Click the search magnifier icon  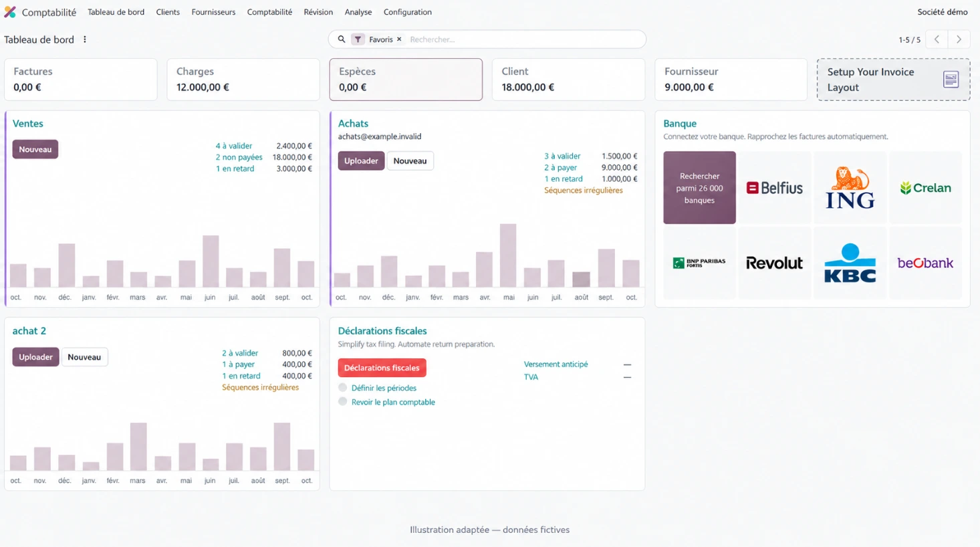click(342, 39)
